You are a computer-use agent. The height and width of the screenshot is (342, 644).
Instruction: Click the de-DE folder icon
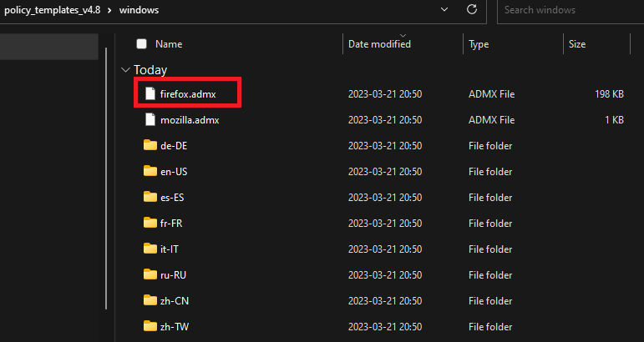click(150, 145)
